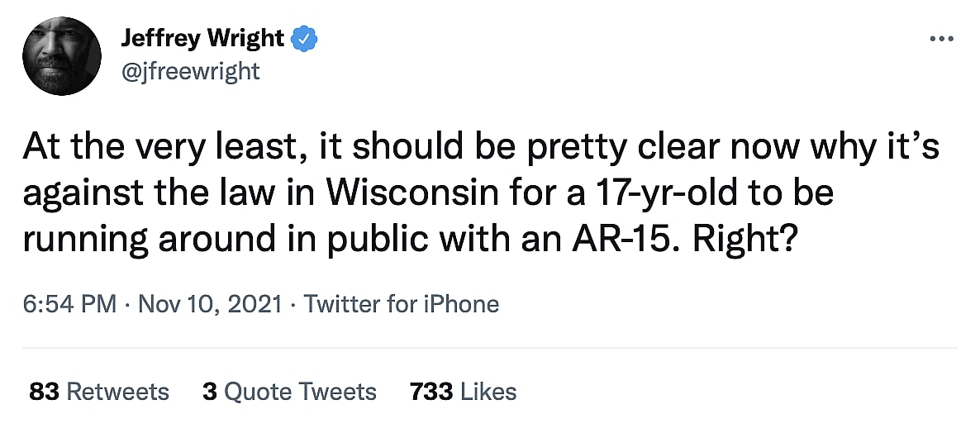
Task: View the 83 Retweets list
Action: (99, 391)
